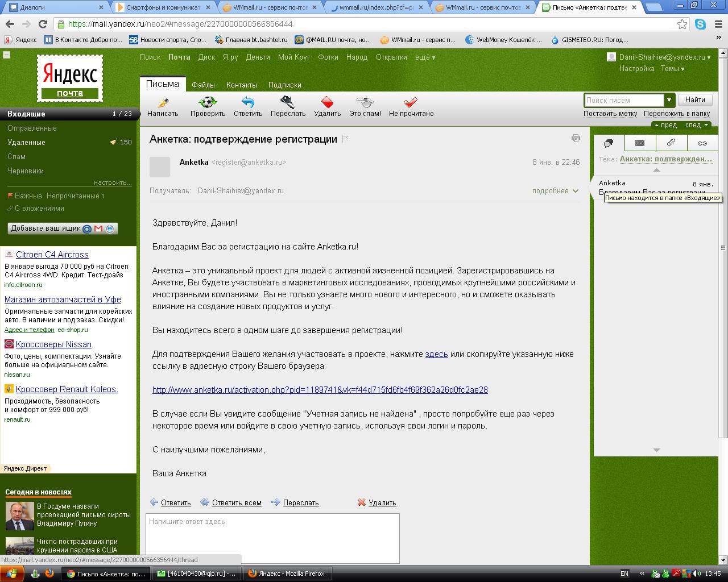Click the Напишите ответ здесь reply box
The width and height of the screenshot is (728, 582).
(x=272, y=538)
